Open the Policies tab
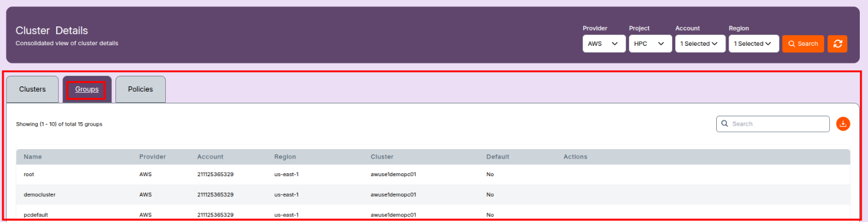The image size is (868, 222). (x=140, y=89)
